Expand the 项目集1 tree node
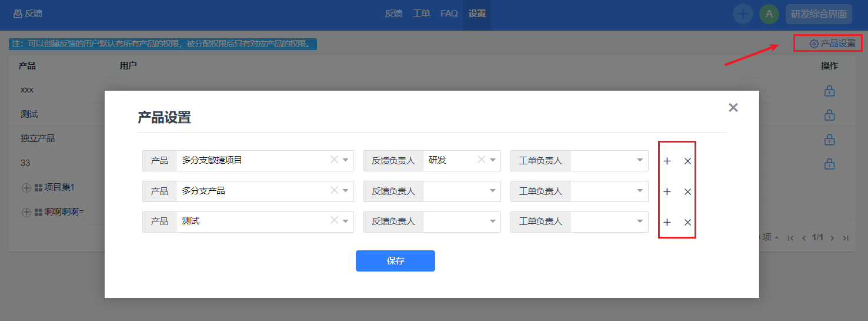Viewport: 868px width, 321px height. pos(26,187)
